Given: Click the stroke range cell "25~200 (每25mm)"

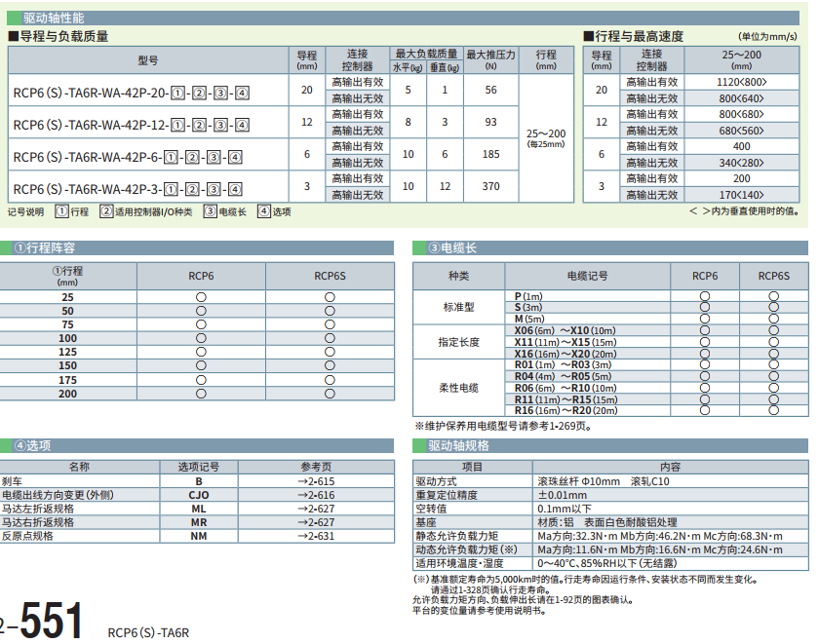Looking at the screenshot, I should coord(546,138).
